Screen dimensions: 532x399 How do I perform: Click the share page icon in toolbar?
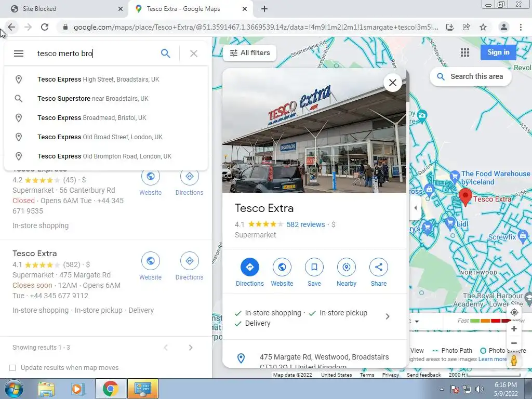[x=467, y=27]
